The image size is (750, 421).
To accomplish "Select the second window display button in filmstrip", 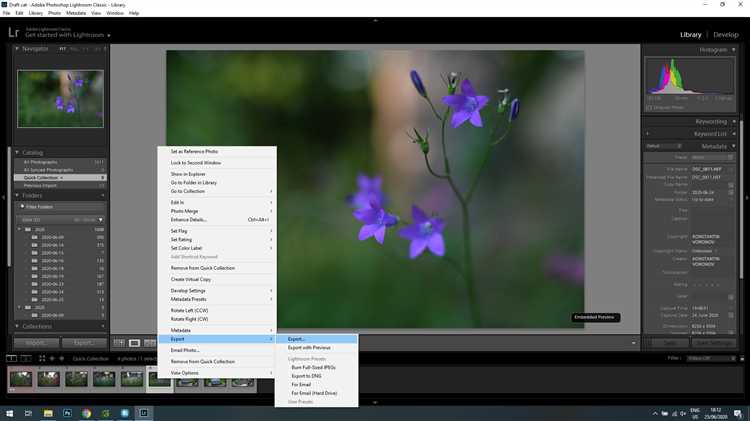I will pos(26,358).
